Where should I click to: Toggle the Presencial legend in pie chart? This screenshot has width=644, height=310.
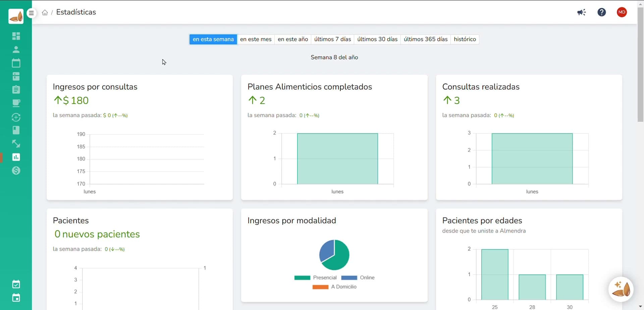click(315, 278)
